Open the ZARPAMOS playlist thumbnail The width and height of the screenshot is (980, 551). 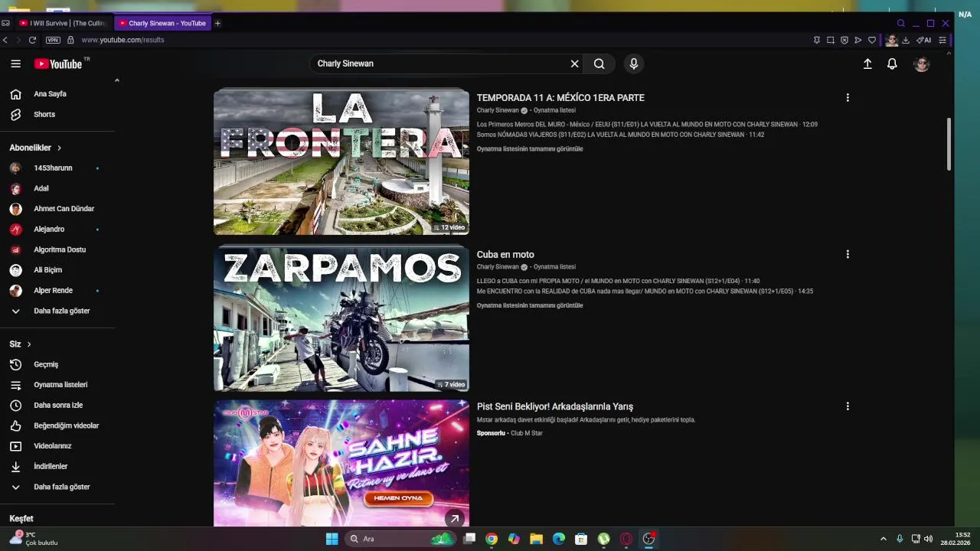pyautogui.click(x=341, y=318)
